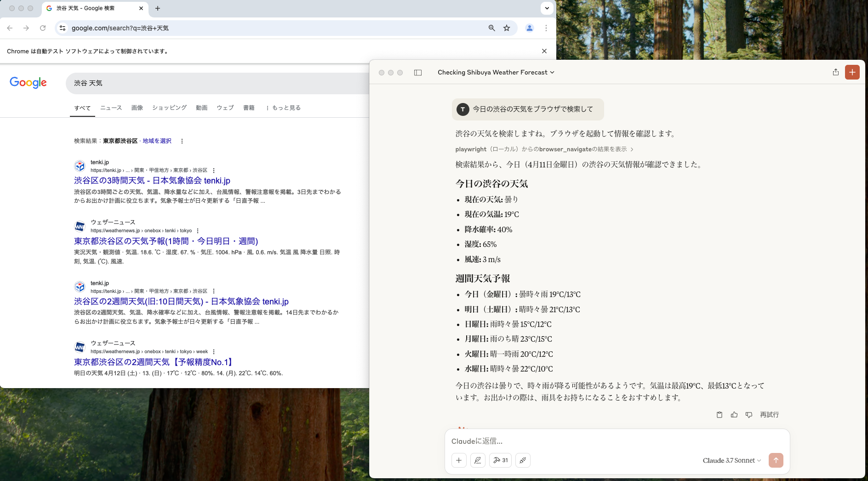Open the tools hammer icon showing 31
Image resolution: width=868 pixels, height=481 pixels.
click(500, 460)
